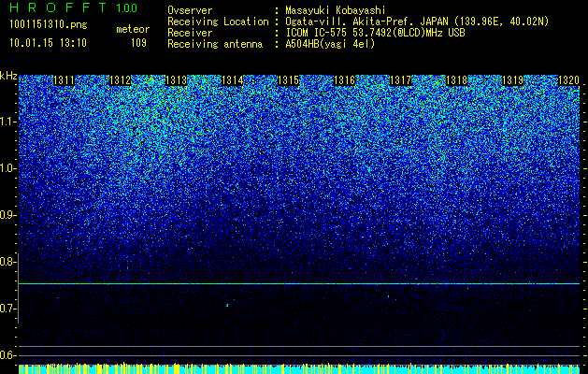Screen dimensions: 588x374
Task: Click the 1314 time marker
Action: [233, 80]
